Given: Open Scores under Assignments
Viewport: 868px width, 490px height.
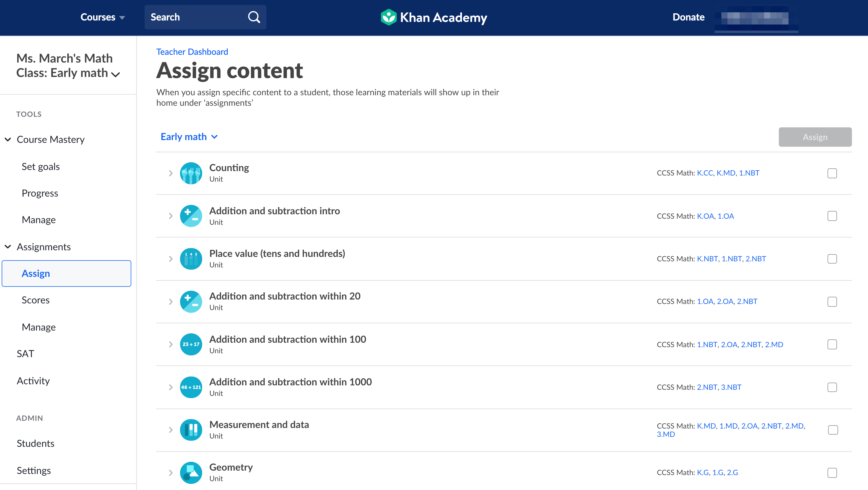Looking at the screenshot, I should click(35, 300).
